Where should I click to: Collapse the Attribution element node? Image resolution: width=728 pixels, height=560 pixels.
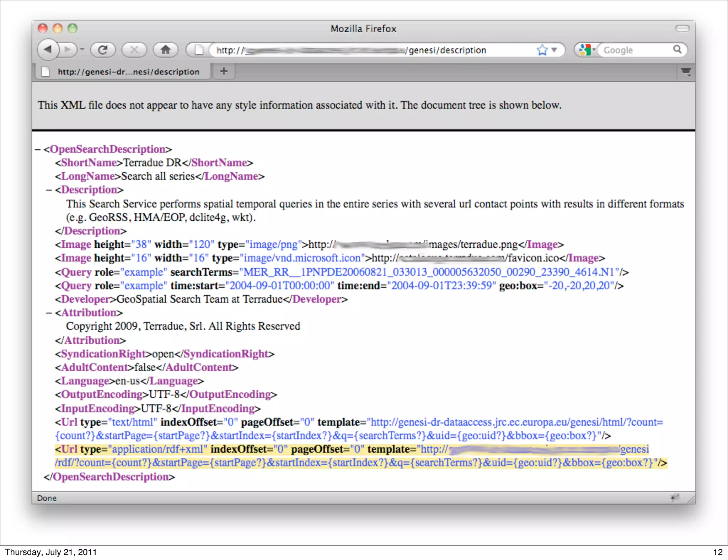(x=49, y=313)
